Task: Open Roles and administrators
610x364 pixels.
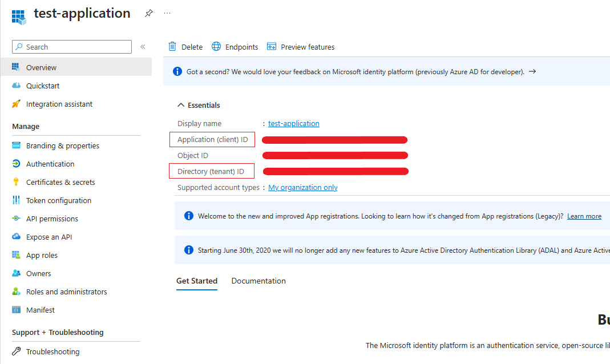Action: tap(67, 292)
